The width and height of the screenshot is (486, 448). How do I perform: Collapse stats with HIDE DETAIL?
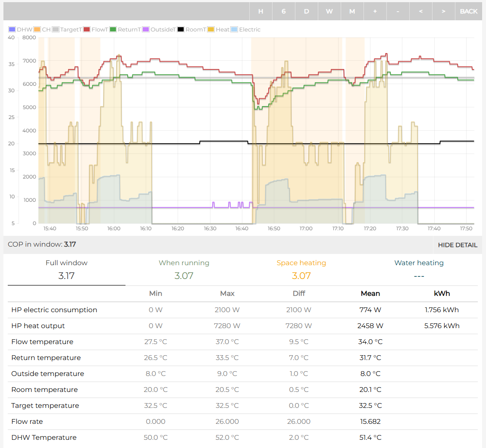click(457, 245)
